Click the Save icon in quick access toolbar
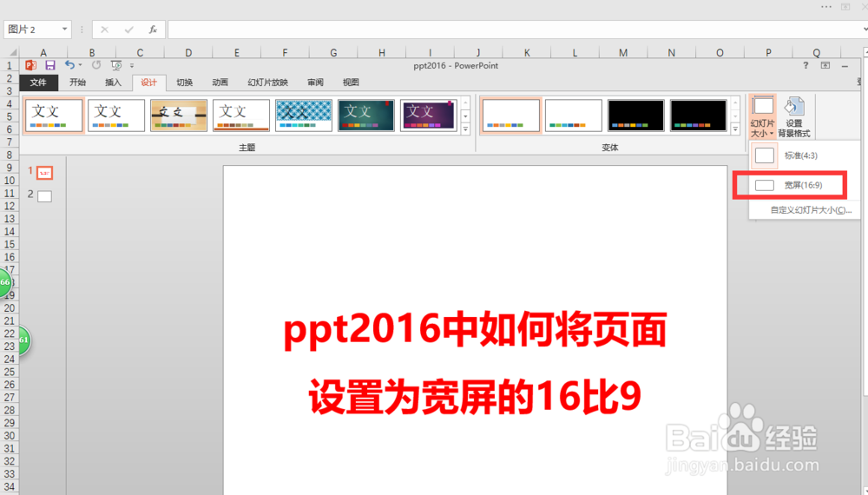This screenshot has width=868, height=495. point(49,65)
